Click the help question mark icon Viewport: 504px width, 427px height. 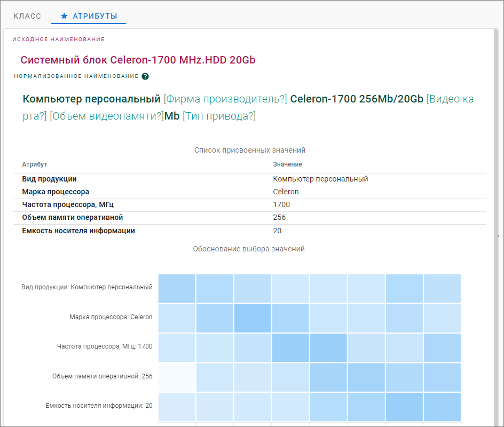(x=145, y=76)
